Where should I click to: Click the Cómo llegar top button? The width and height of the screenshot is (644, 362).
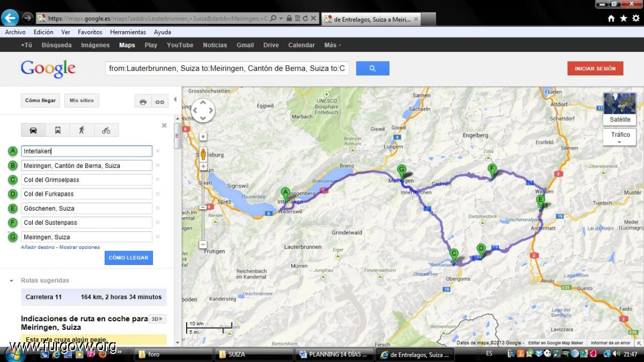click(x=40, y=100)
